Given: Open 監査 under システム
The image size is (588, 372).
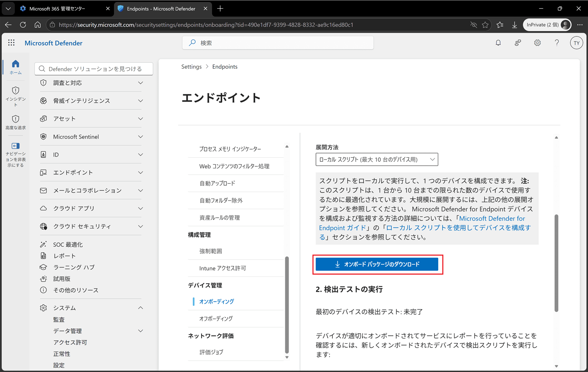Looking at the screenshot, I should point(59,320).
